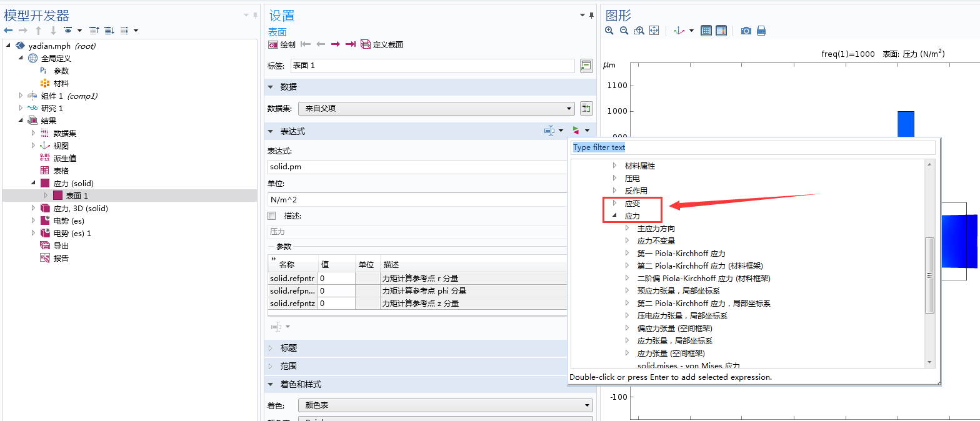The width and height of the screenshot is (980, 421).
Task: Click the Zoom Out magnifier icon
Action: (624, 31)
